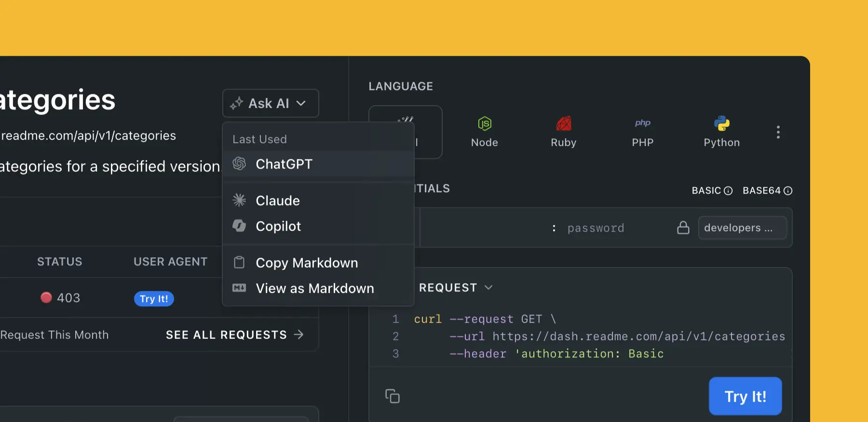868x422 pixels.
Task: Open the Ask AI dropdown
Action: tap(271, 103)
